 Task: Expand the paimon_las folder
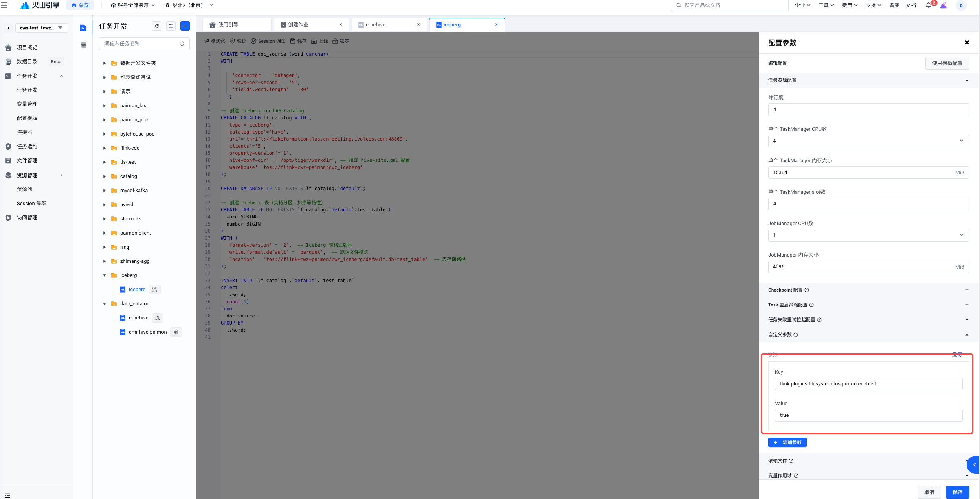105,106
